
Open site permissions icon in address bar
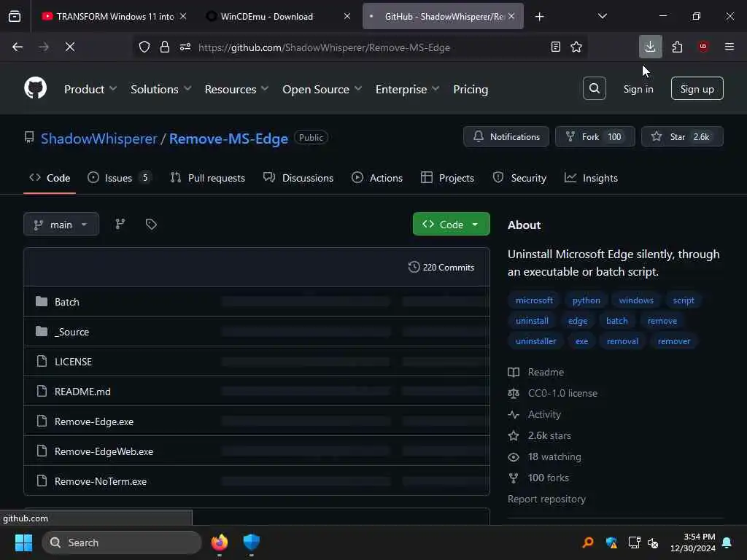pos(185,47)
